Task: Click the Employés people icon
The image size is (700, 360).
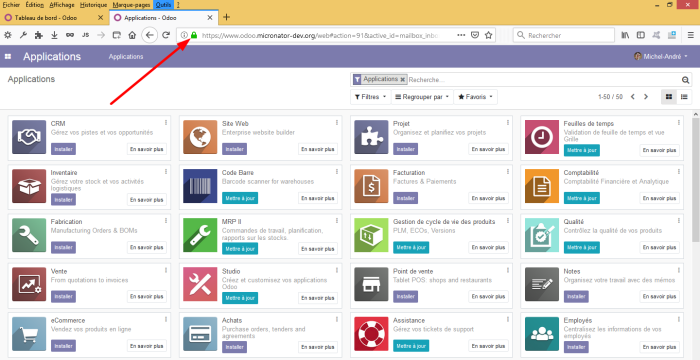Action: pos(542,334)
